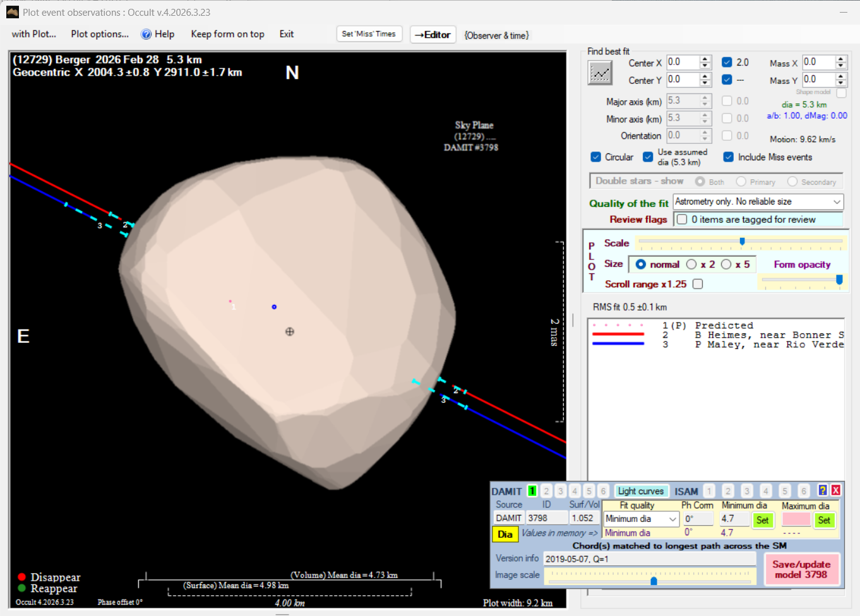
Task: Click the Set button for Maximum dia
Action: pyautogui.click(x=823, y=520)
